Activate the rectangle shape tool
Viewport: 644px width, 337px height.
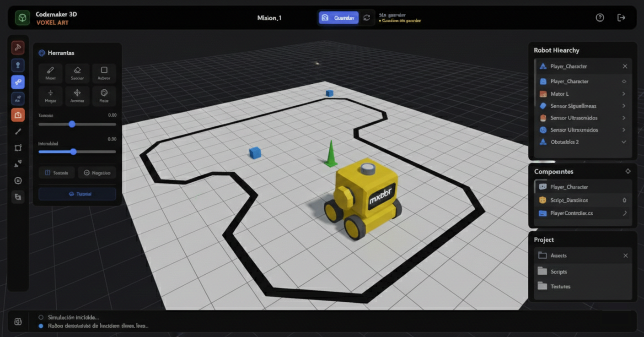(x=104, y=73)
